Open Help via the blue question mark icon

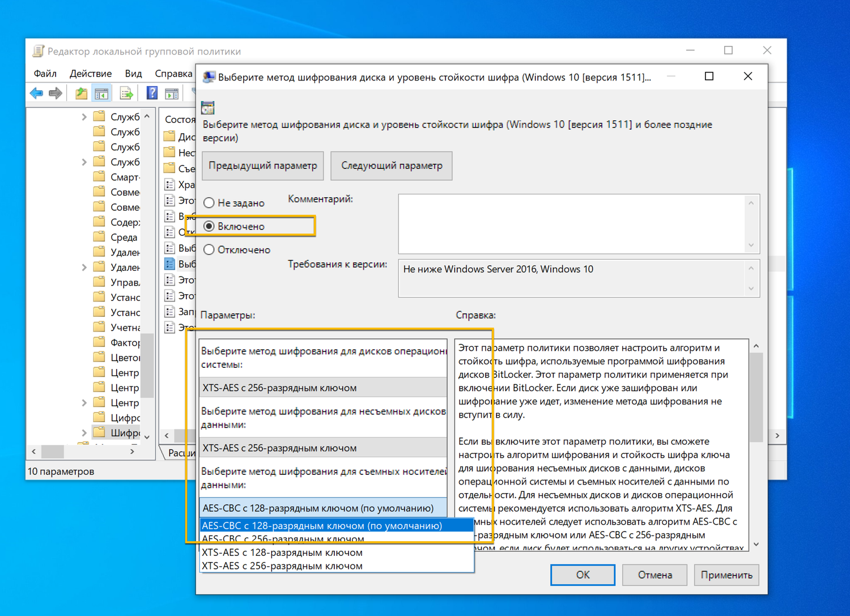click(x=152, y=93)
